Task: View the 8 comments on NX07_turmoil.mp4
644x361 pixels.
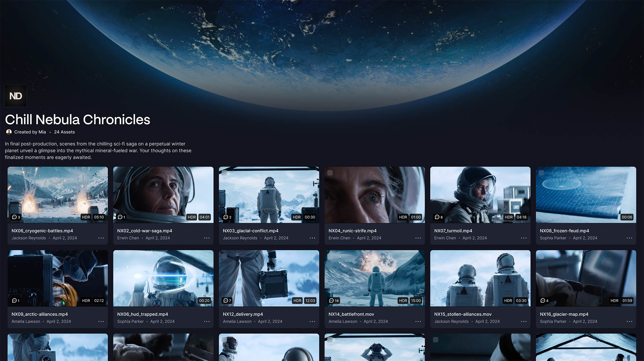Action: [439, 217]
